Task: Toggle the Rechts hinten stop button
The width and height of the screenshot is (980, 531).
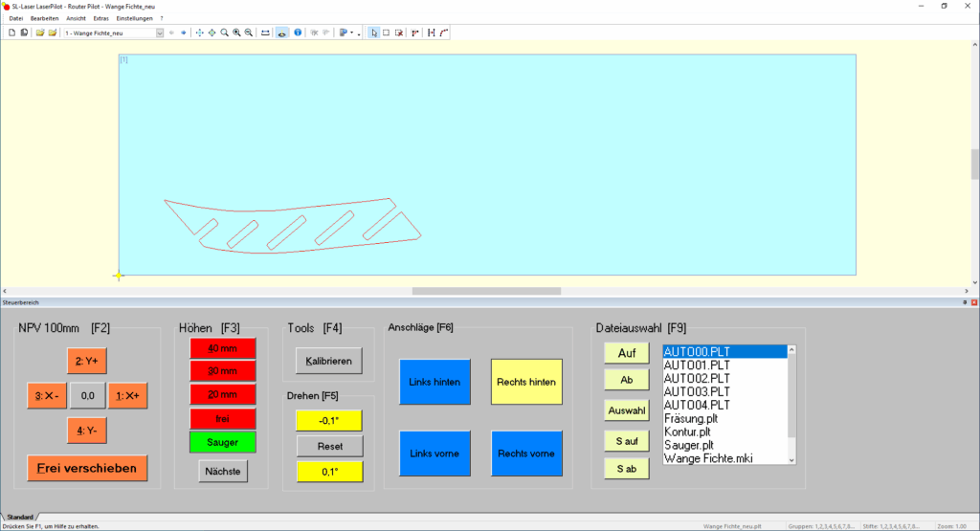Action: tap(525, 382)
